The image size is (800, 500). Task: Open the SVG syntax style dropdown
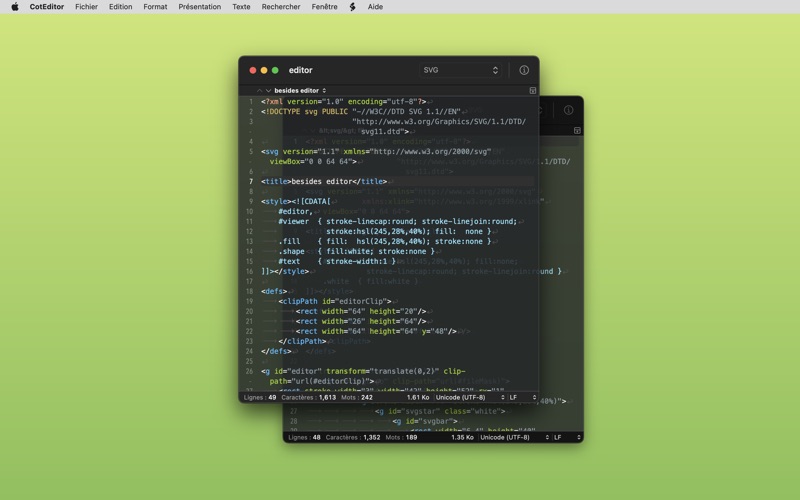(460, 70)
